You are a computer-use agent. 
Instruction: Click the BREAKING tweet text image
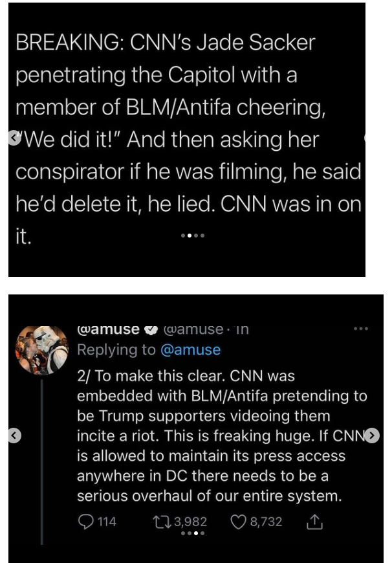point(187,139)
